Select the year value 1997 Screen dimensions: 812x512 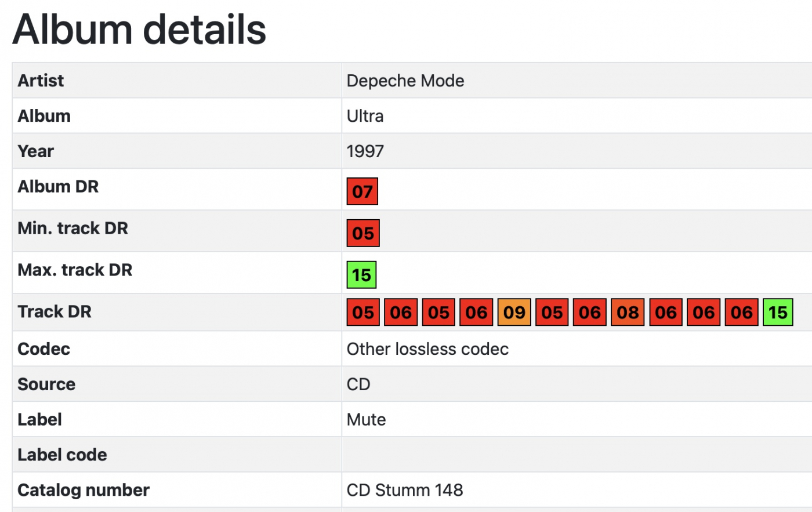(365, 151)
